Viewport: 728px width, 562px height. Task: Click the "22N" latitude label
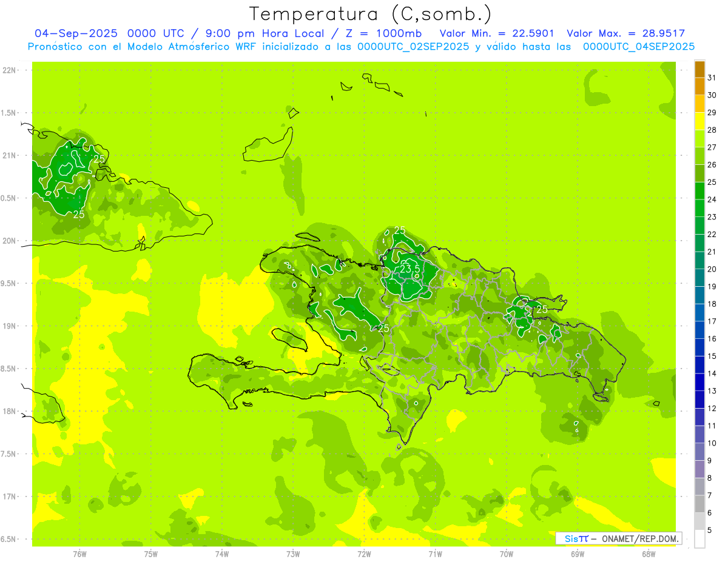[9, 70]
